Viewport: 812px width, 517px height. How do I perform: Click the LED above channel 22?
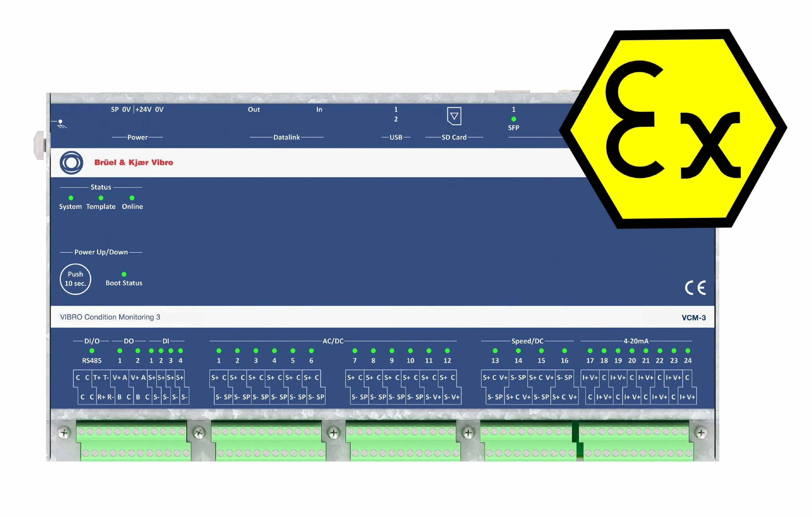click(660, 351)
